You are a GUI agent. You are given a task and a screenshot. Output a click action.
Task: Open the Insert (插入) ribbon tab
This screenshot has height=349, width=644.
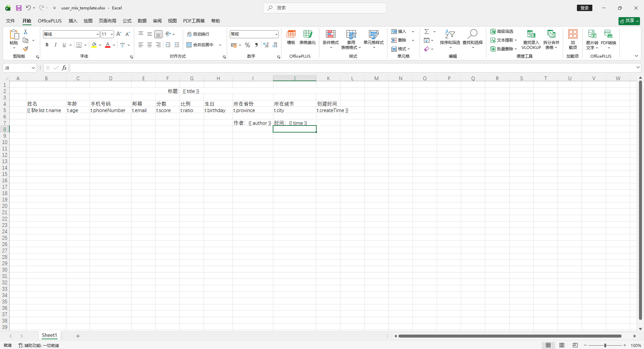point(73,21)
